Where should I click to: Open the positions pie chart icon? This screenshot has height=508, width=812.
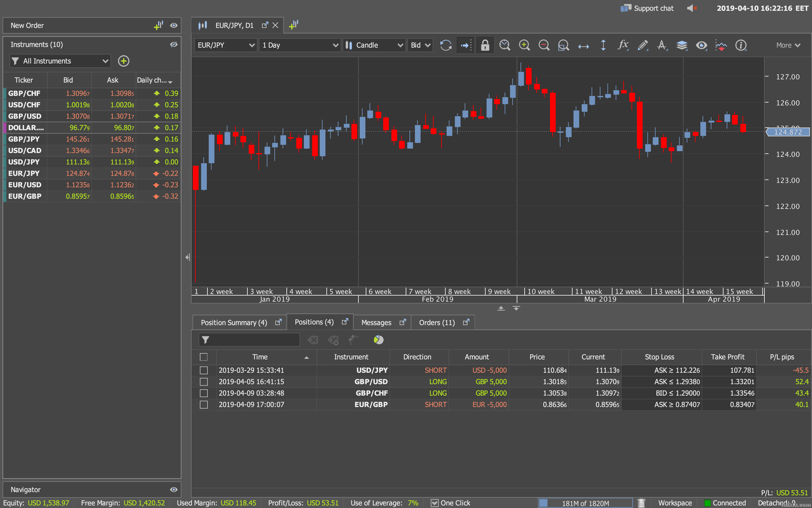pos(378,340)
